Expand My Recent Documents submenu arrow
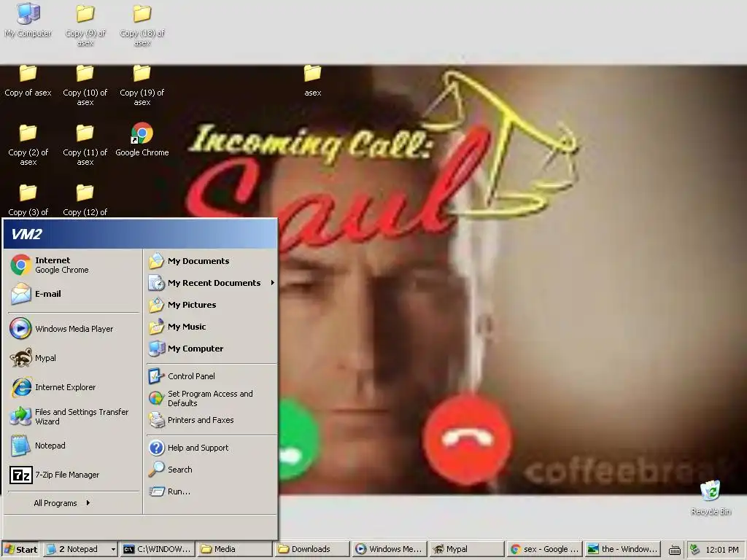 pyautogui.click(x=273, y=283)
